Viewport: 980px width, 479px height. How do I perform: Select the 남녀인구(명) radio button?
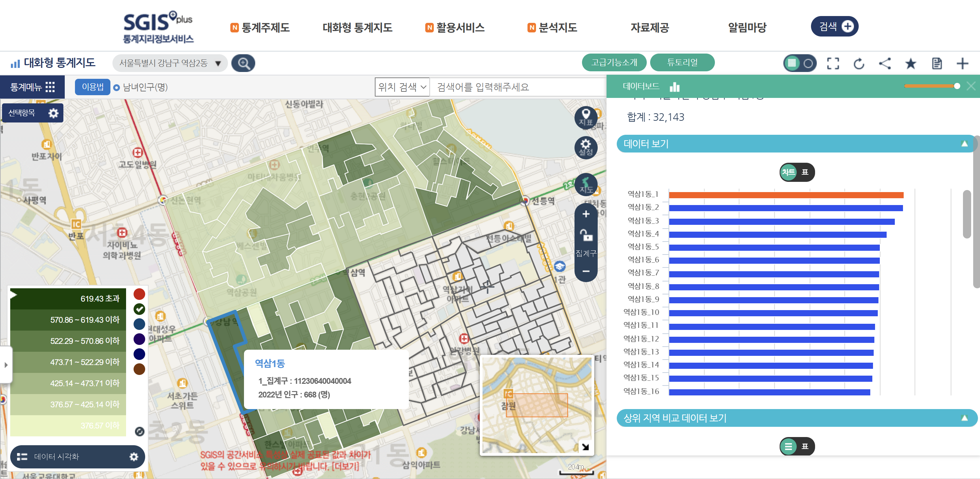pos(117,88)
